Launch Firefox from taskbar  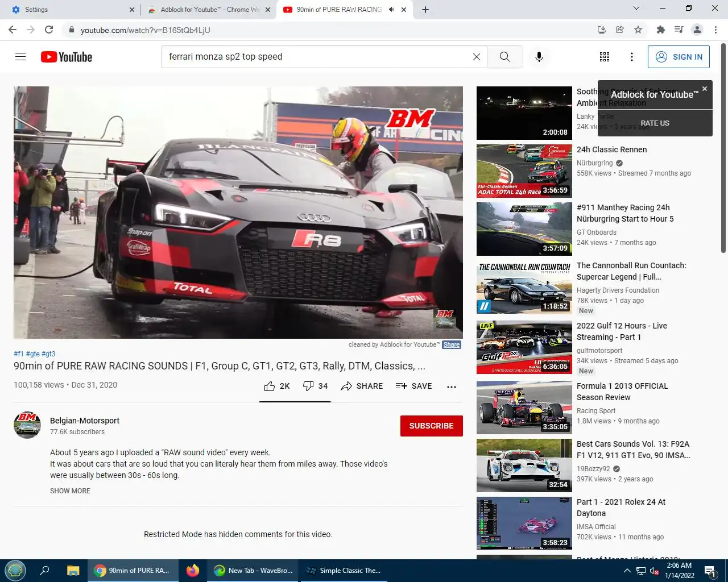192,571
